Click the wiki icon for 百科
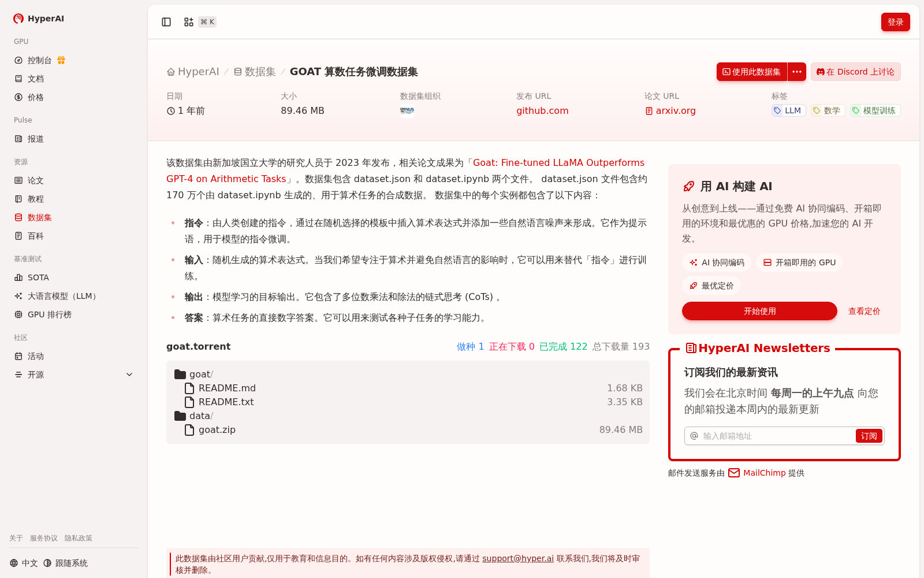Image resolution: width=924 pixels, height=578 pixels. pos(18,236)
